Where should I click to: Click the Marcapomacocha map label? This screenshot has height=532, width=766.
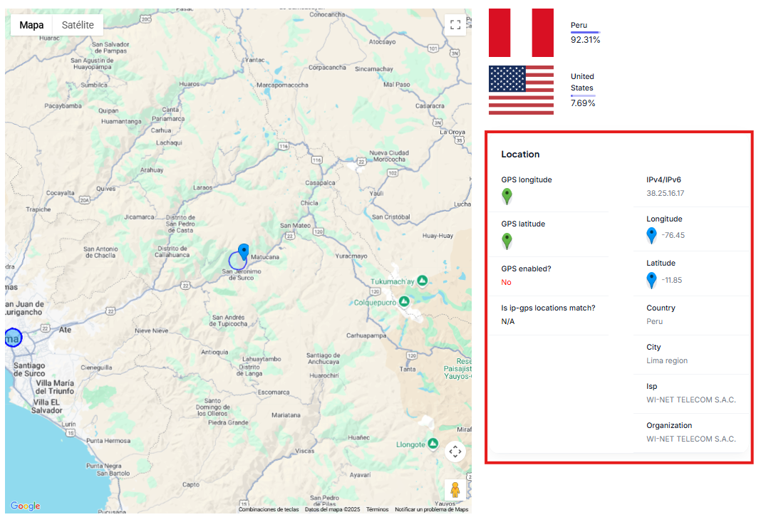282,85
